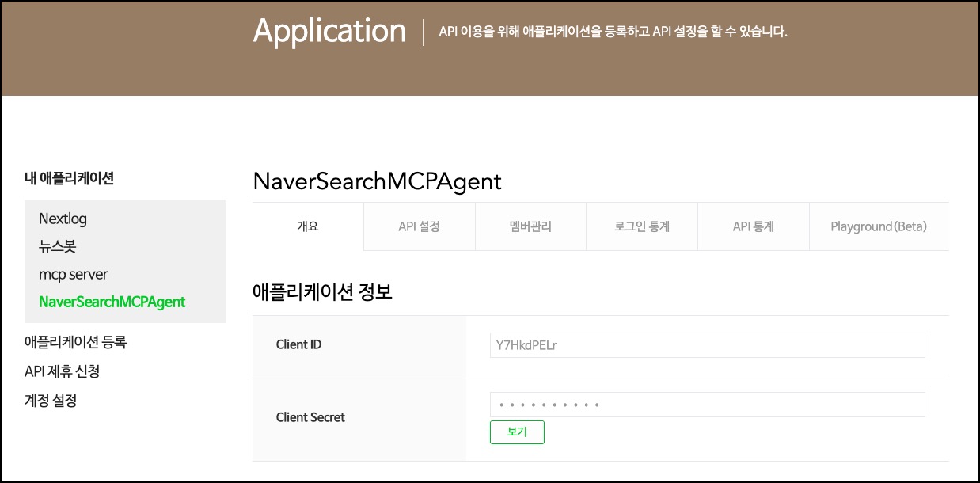This screenshot has height=483, width=980.
Task: Open the 멤버관리 tab
Action: pos(530,226)
